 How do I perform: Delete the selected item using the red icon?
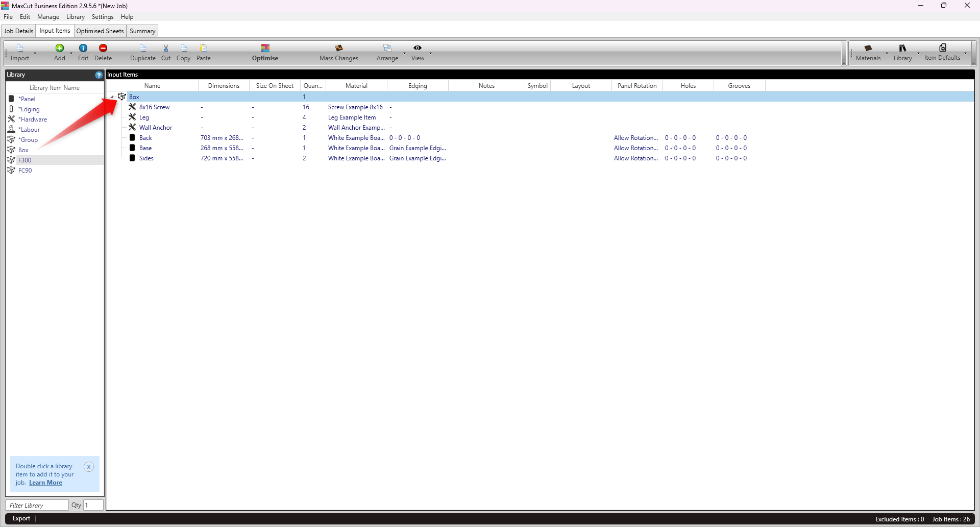pyautogui.click(x=103, y=48)
